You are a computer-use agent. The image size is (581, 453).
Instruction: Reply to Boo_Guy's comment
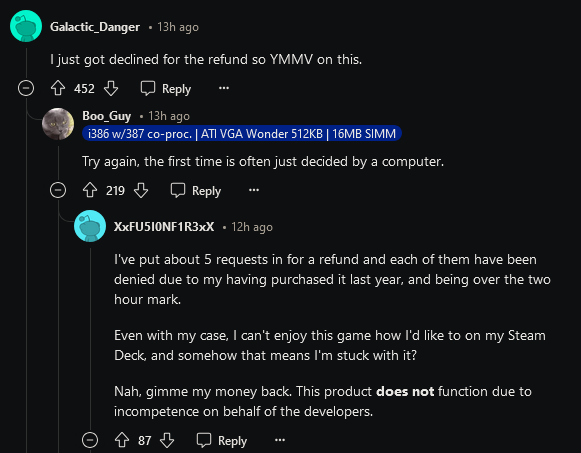(196, 190)
